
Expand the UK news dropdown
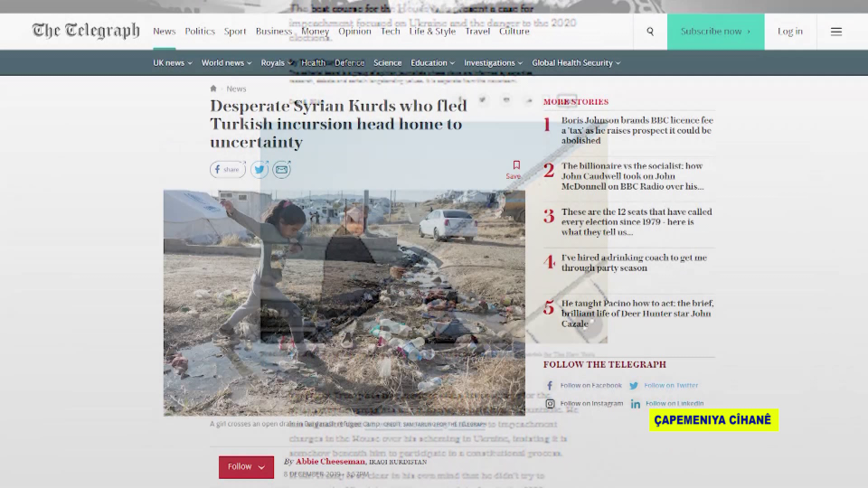173,62
